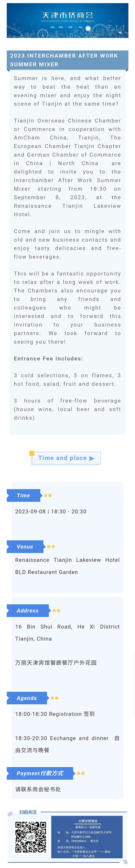Select the Payment 付款方式 section tag
The height and width of the screenshot is (868, 135).
(40, 773)
